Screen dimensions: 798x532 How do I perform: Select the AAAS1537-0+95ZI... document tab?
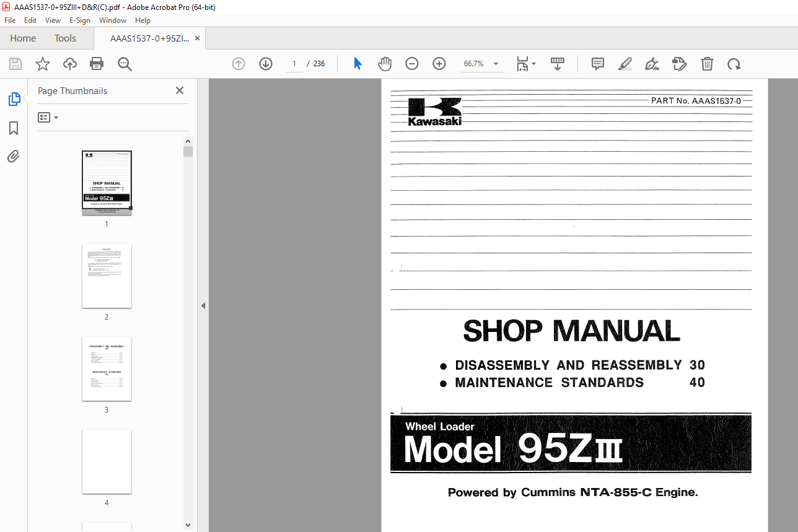click(x=150, y=38)
